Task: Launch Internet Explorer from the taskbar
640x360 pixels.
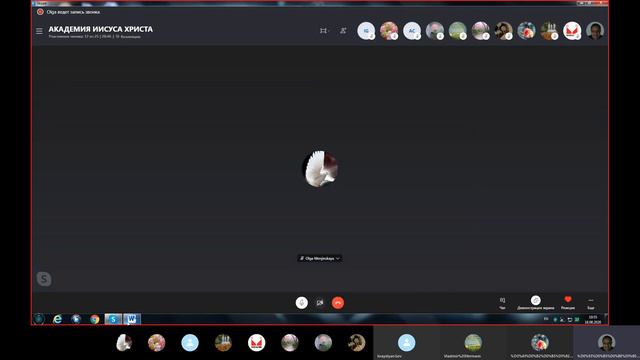Action: click(x=58, y=319)
